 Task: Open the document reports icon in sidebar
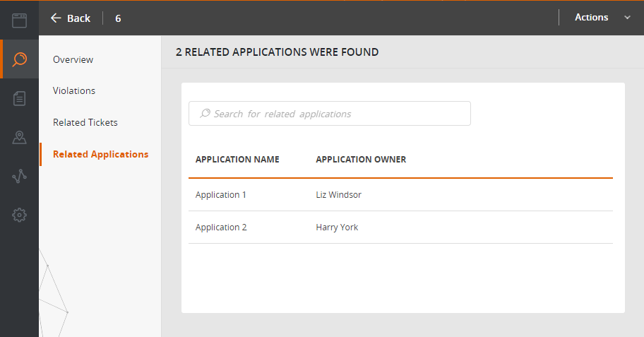point(19,99)
